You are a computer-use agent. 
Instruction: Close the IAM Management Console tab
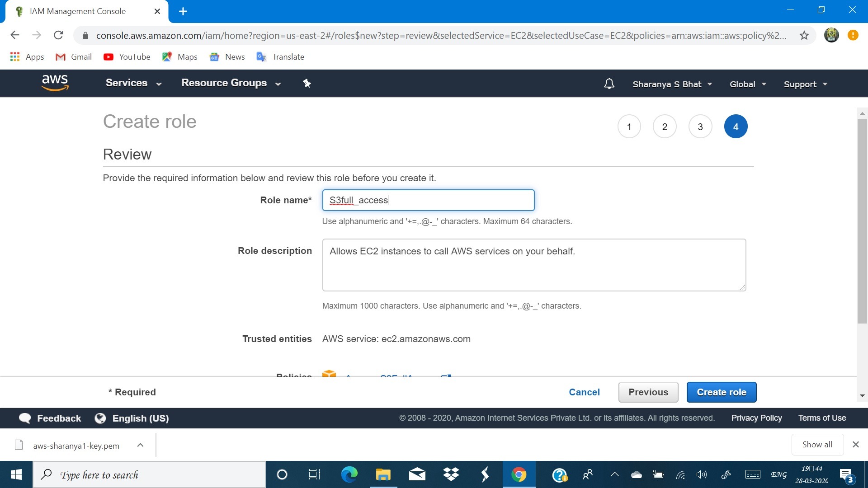point(157,11)
